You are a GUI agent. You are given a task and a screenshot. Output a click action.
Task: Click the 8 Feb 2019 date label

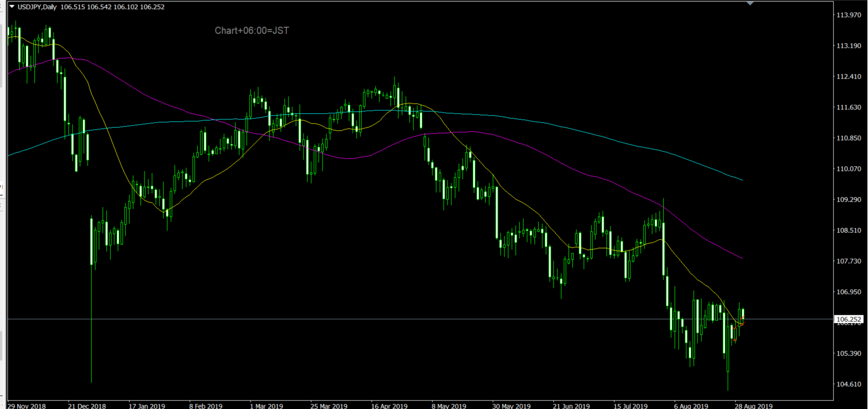pos(206,406)
